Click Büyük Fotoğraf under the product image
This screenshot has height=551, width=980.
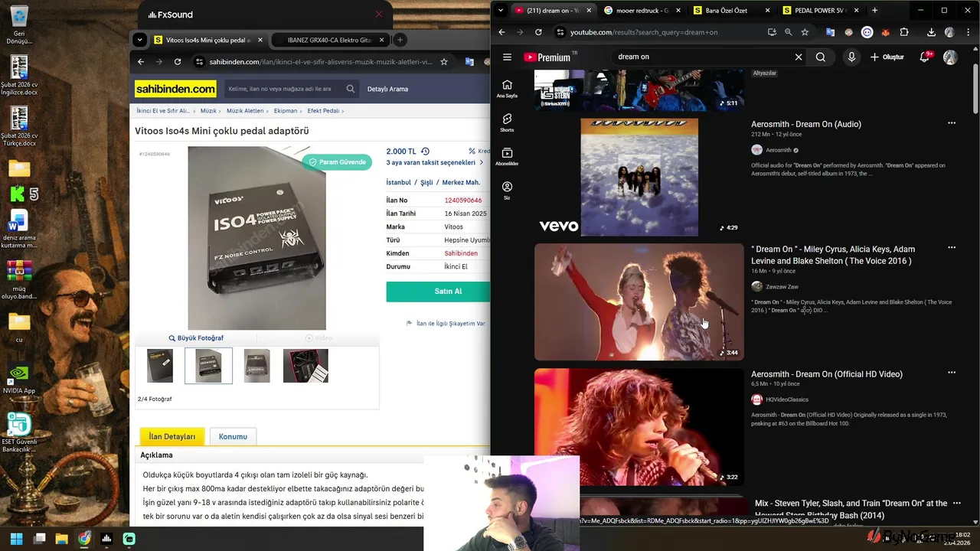(196, 338)
